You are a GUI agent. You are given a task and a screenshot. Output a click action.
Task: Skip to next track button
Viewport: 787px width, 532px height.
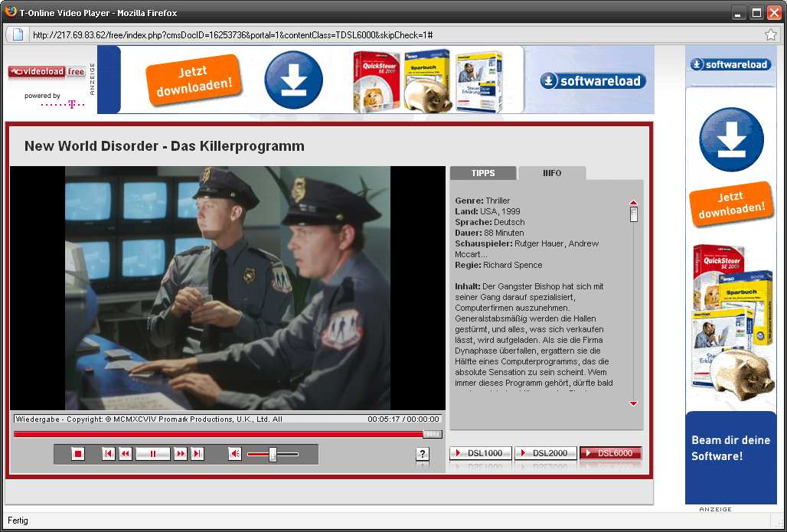198,454
